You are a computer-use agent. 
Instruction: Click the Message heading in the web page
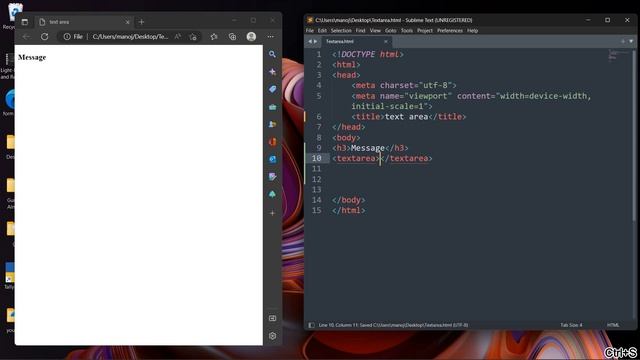32,58
